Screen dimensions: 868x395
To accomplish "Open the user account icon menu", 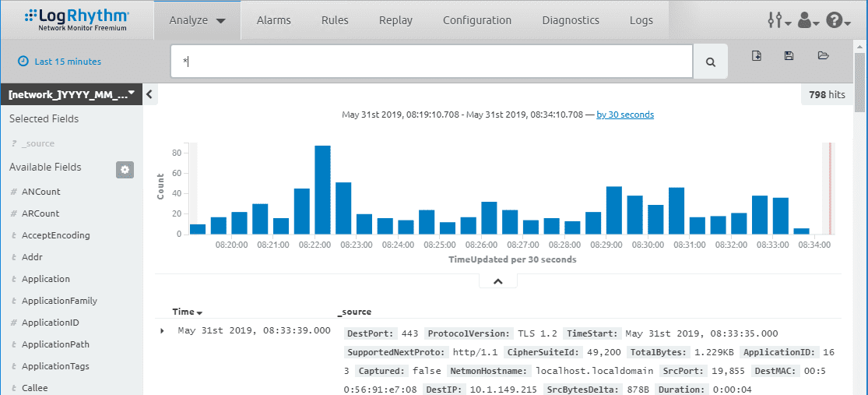I will [809, 21].
